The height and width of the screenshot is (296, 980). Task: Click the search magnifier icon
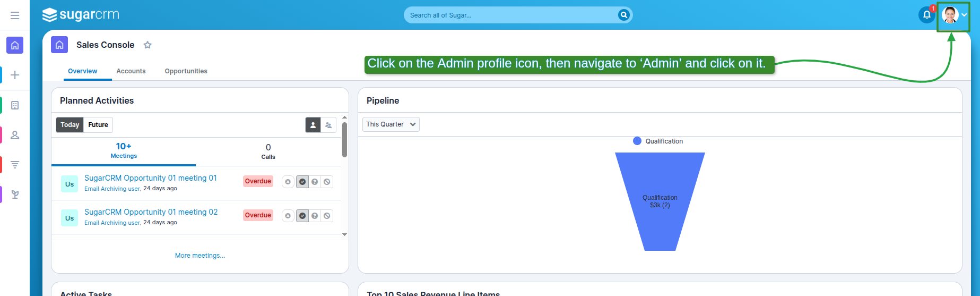coord(623,15)
